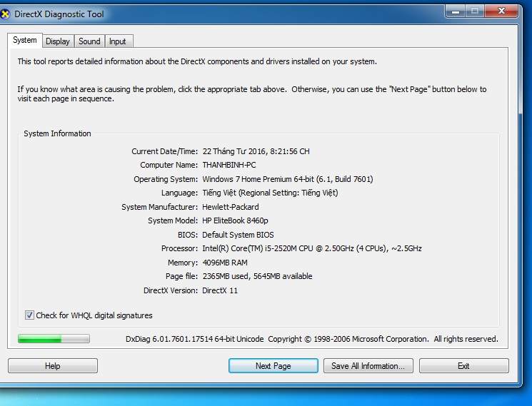Viewport: 532px width, 406px height.
Task: Open the Sound tab
Action: [89, 41]
